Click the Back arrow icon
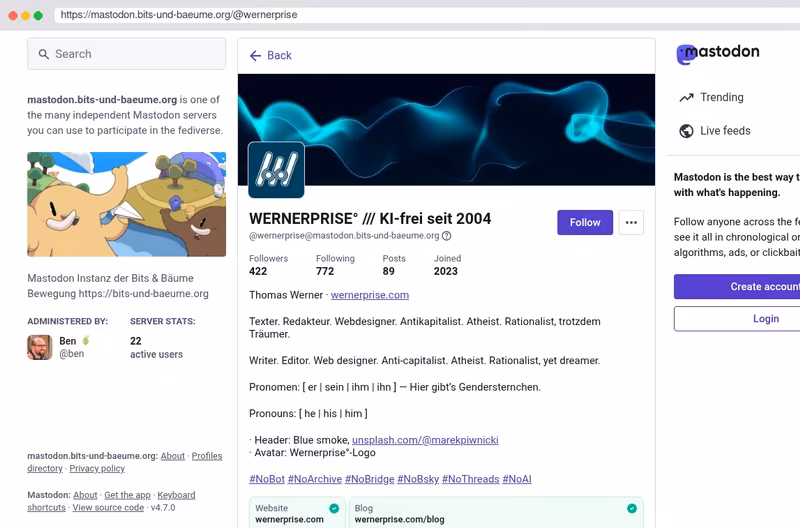The width and height of the screenshot is (800, 528). point(255,56)
